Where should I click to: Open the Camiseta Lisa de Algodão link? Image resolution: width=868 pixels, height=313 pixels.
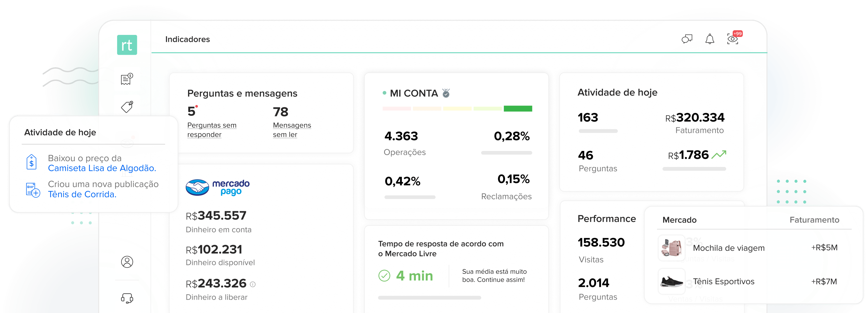click(x=102, y=168)
